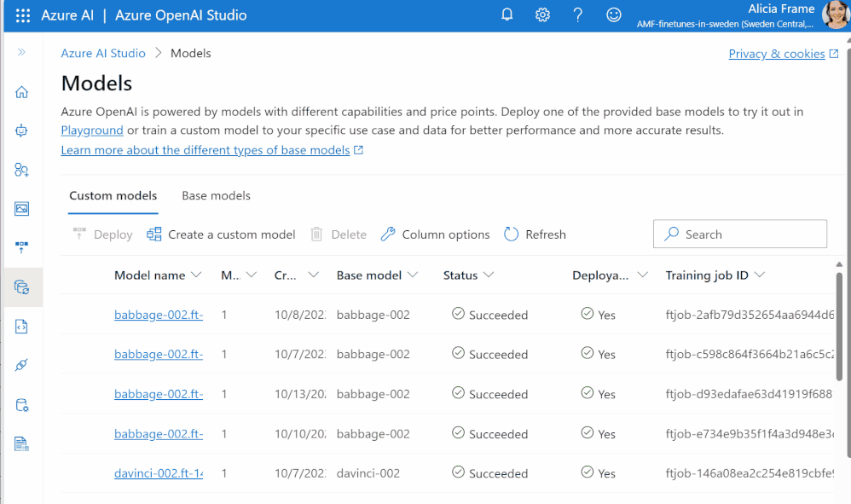Image resolution: width=851 pixels, height=504 pixels.
Task: Open the Privacy & cookies link
Action: point(777,53)
